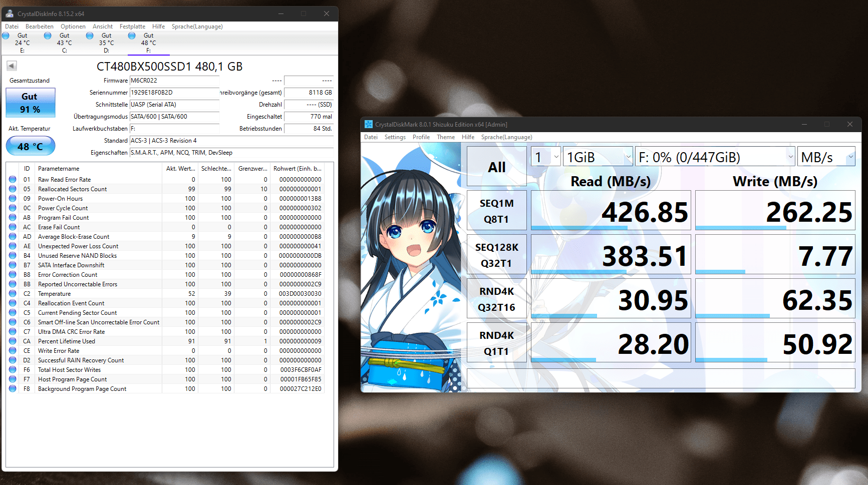Open test count dropdown showing 1

point(546,157)
